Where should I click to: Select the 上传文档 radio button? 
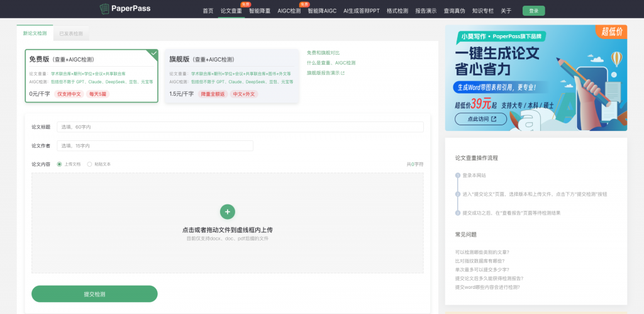(x=60, y=164)
